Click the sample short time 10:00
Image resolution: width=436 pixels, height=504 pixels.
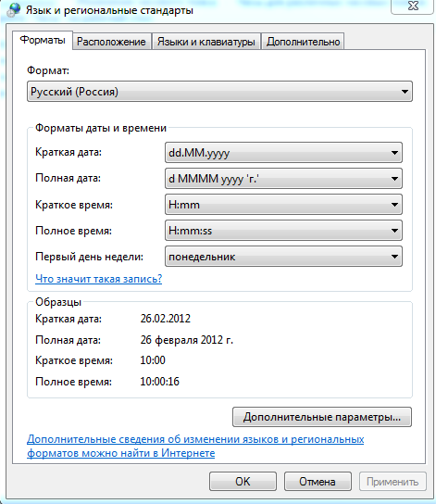pyautogui.click(x=153, y=360)
